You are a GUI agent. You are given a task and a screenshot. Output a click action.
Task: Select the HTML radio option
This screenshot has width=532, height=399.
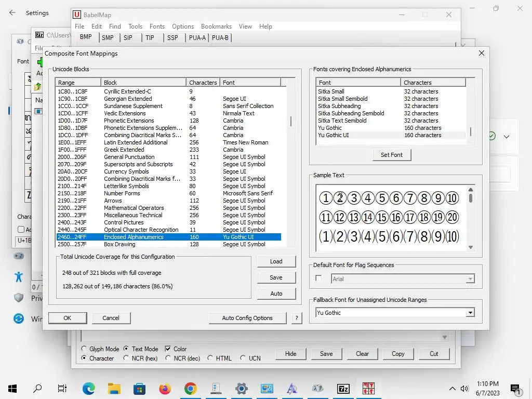(210, 358)
